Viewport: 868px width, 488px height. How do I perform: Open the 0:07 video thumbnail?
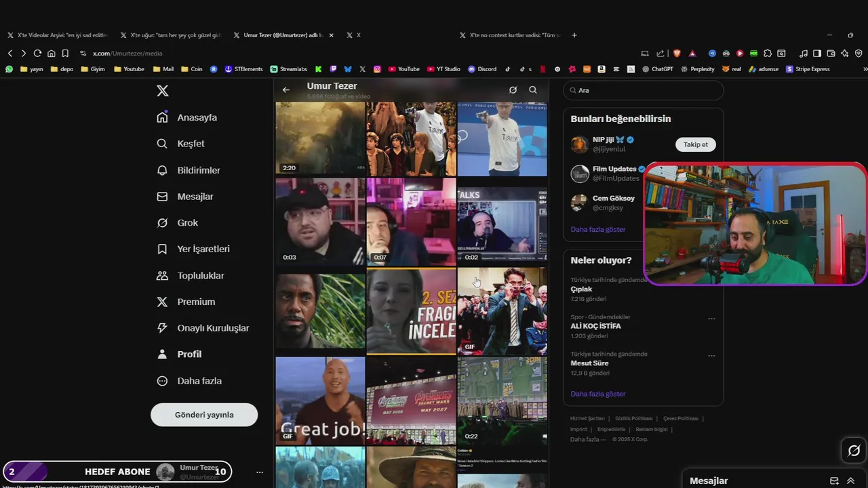411,222
